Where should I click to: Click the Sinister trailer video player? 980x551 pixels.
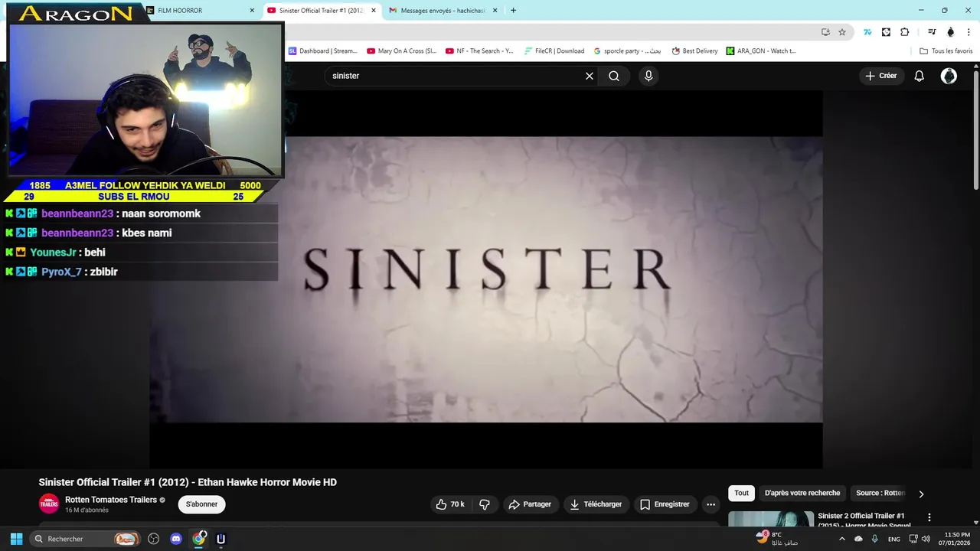tap(485, 279)
